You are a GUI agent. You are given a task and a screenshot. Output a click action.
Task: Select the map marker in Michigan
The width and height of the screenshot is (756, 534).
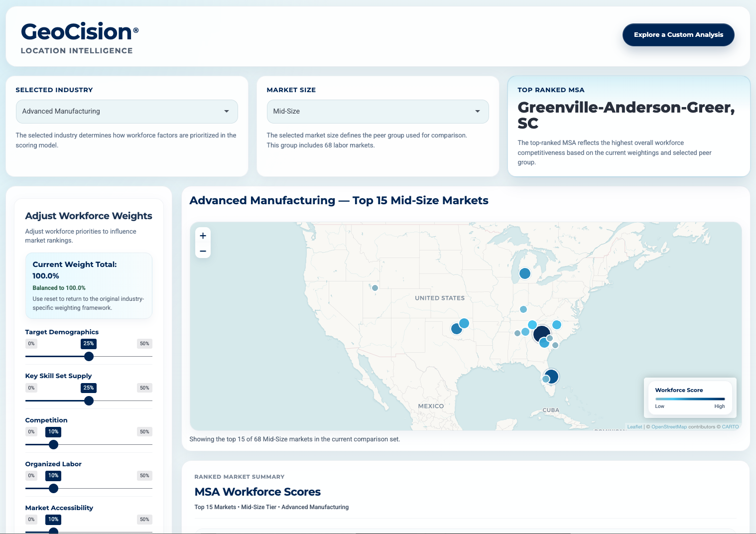tap(525, 273)
